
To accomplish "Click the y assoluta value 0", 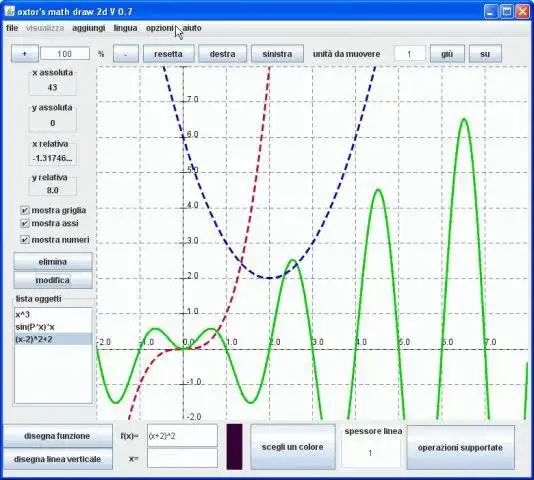I will click(52, 123).
